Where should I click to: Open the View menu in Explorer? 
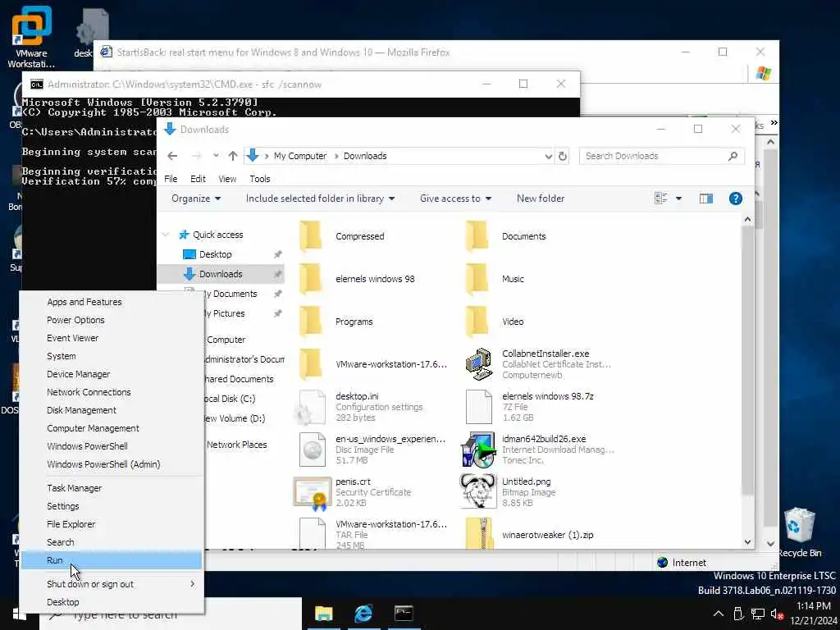[227, 179]
